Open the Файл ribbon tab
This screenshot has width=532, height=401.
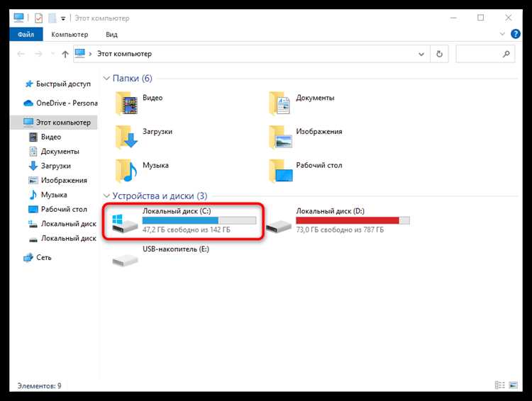pyautogui.click(x=26, y=34)
